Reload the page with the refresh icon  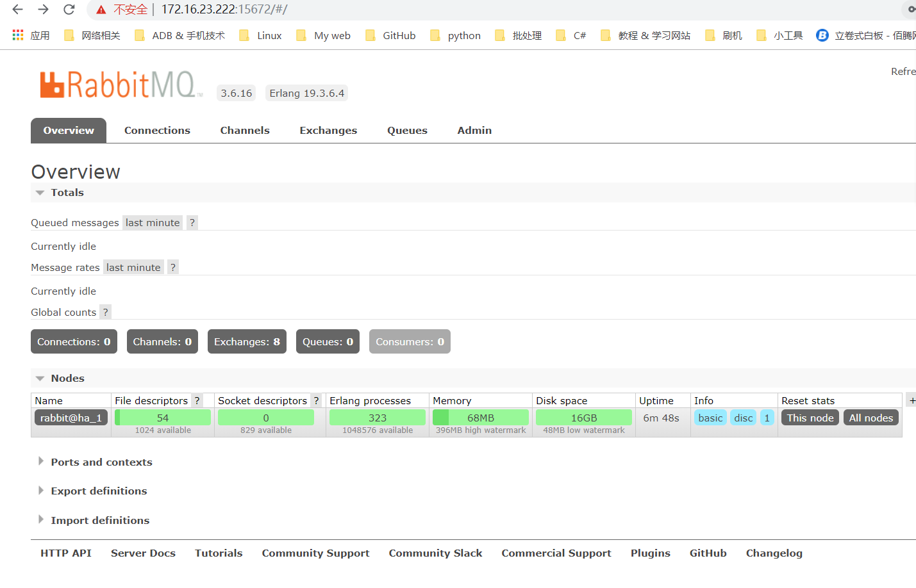[69, 10]
